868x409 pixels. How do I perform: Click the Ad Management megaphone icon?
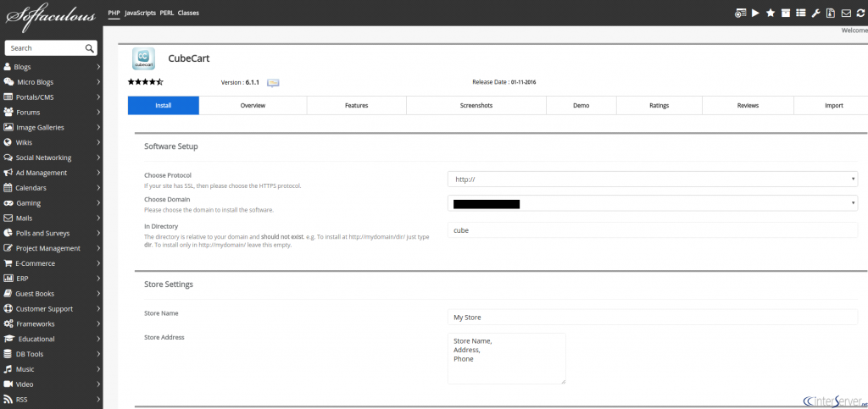pos(8,173)
